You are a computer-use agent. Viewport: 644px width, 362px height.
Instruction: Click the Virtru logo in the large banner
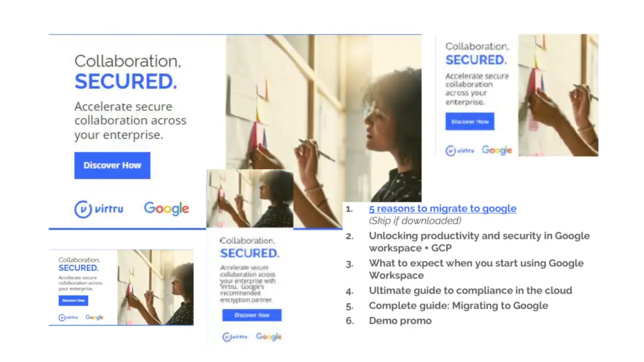pyautogui.click(x=101, y=209)
